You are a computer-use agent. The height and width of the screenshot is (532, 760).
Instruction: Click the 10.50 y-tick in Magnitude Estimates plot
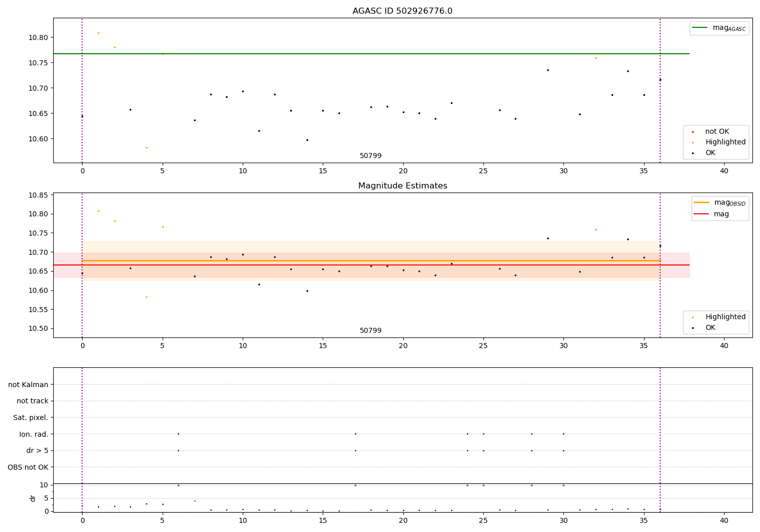coord(37,329)
